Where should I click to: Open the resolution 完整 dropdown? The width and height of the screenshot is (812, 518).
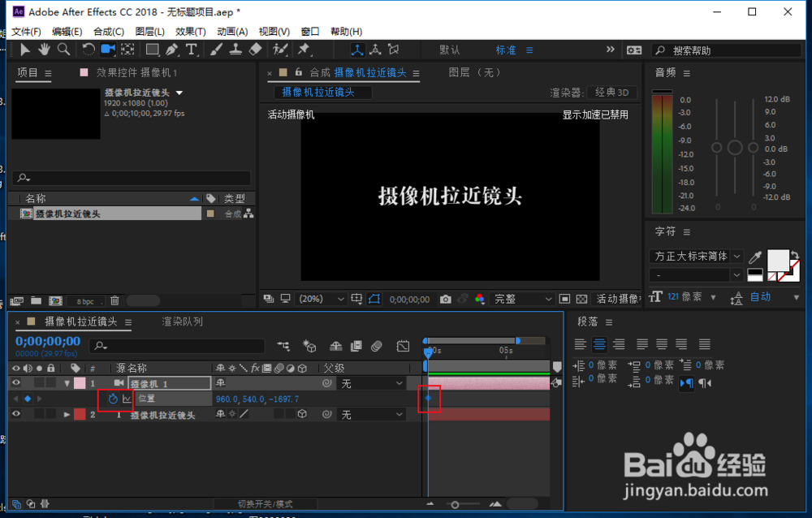tap(522, 299)
